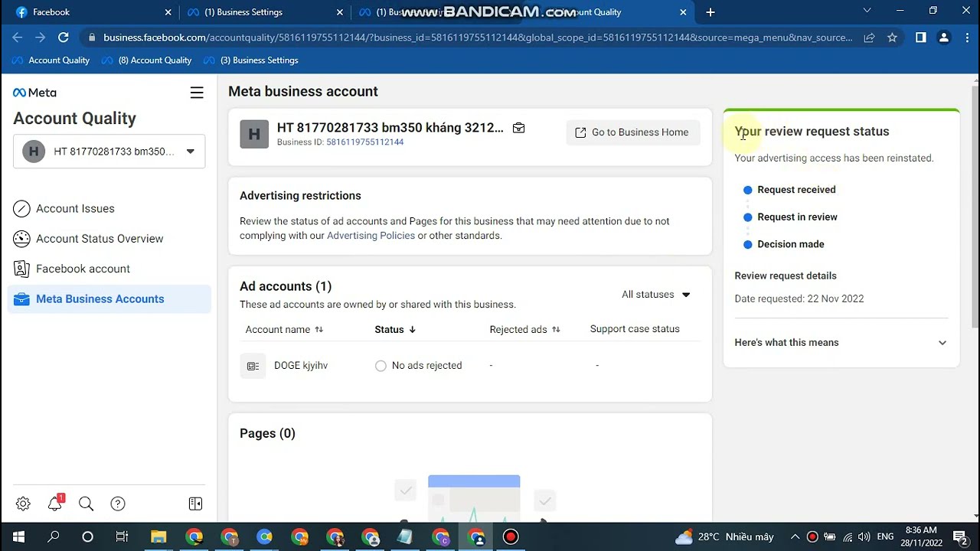Viewport: 980px width, 551px height.
Task: Open Facebook account section
Action: click(83, 269)
